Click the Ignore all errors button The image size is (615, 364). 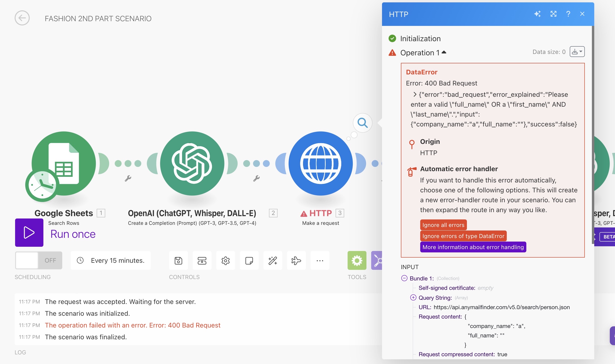pyautogui.click(x=443, y=225)
